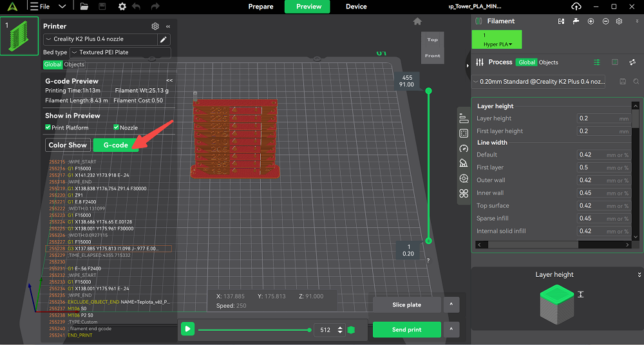Click the printer settings gear icon
This screenshot has height=345, width=644.
point(155,26)
